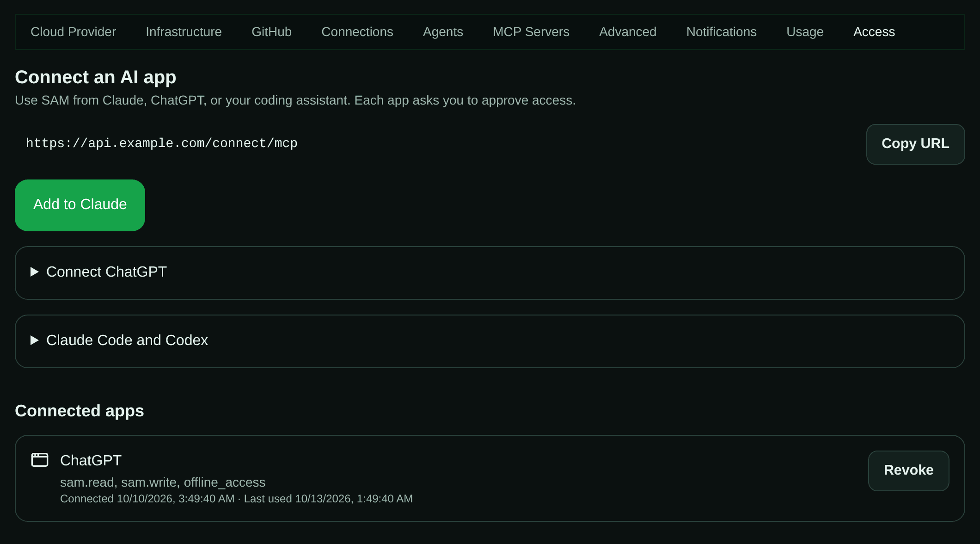Click the Connected apps heading

[79, 411]
